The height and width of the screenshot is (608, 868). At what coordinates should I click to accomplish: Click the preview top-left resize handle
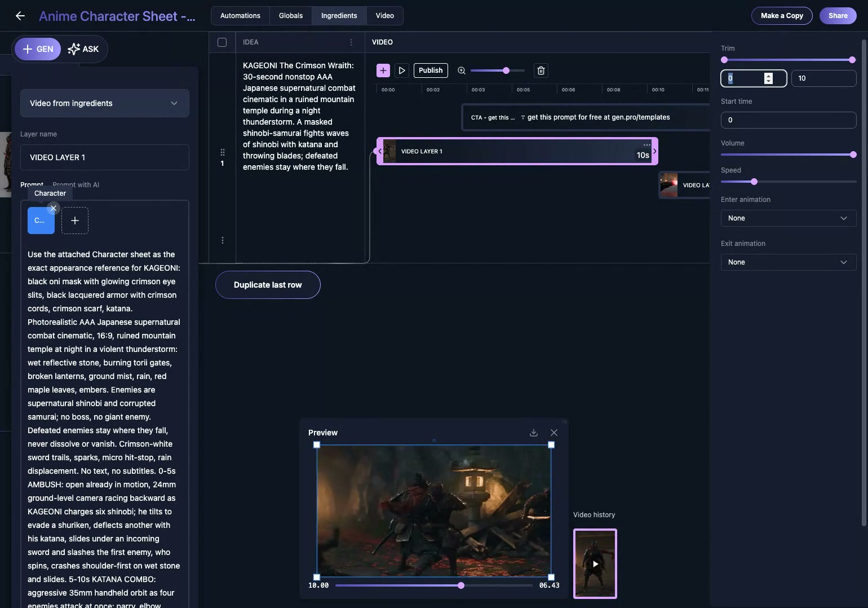[x=317, y=445]
